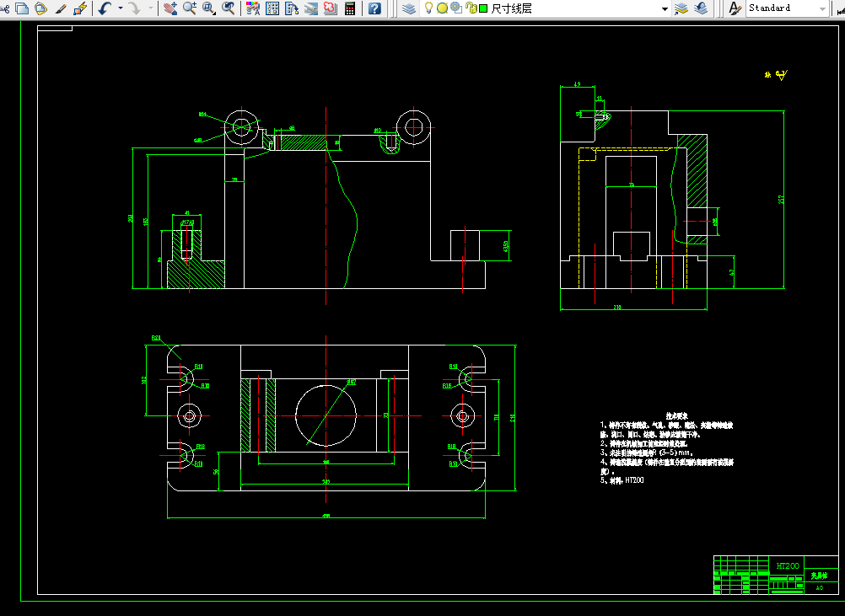This screenshot has height=616, width=845.
Task: Click the green layer color swatch
Action: tap(483, 8)
